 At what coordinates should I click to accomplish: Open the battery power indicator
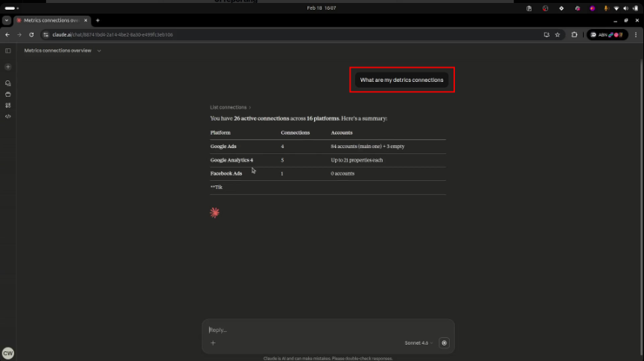click(x=635, y=8)
